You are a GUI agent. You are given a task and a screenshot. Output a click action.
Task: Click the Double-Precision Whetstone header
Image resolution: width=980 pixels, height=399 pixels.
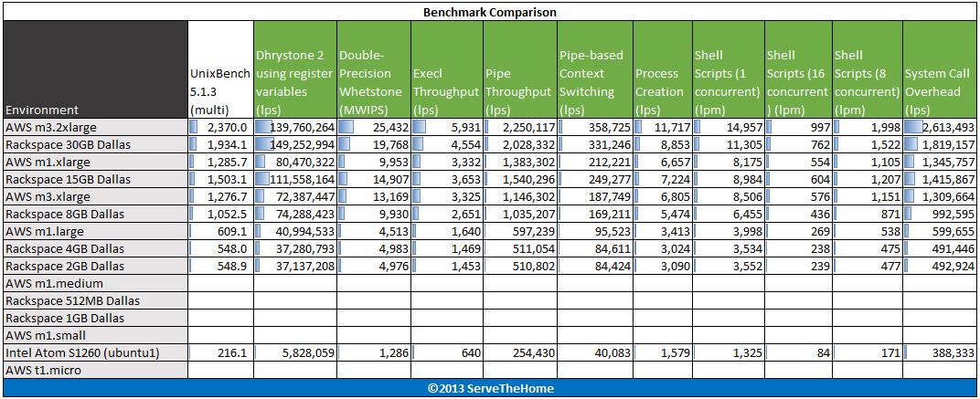pyautogui.click(x=372, y=74)
